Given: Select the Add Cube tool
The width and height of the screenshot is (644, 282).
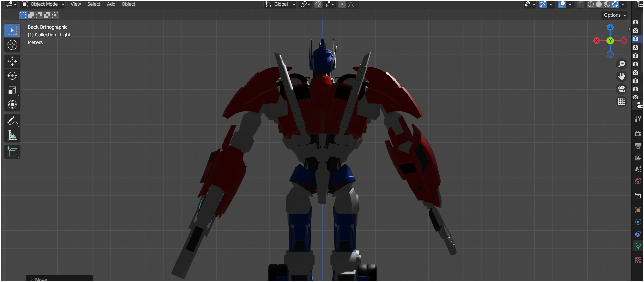Looking at the screenshot, I should (x=12, y=152).
